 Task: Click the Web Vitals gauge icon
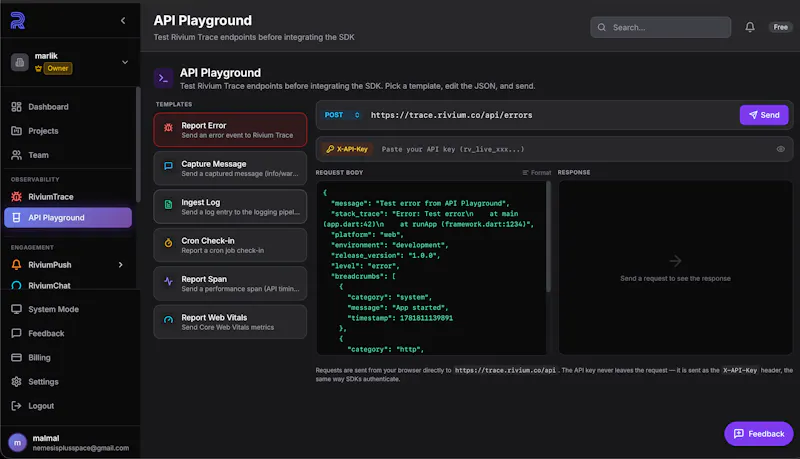(x=168, y=320)
